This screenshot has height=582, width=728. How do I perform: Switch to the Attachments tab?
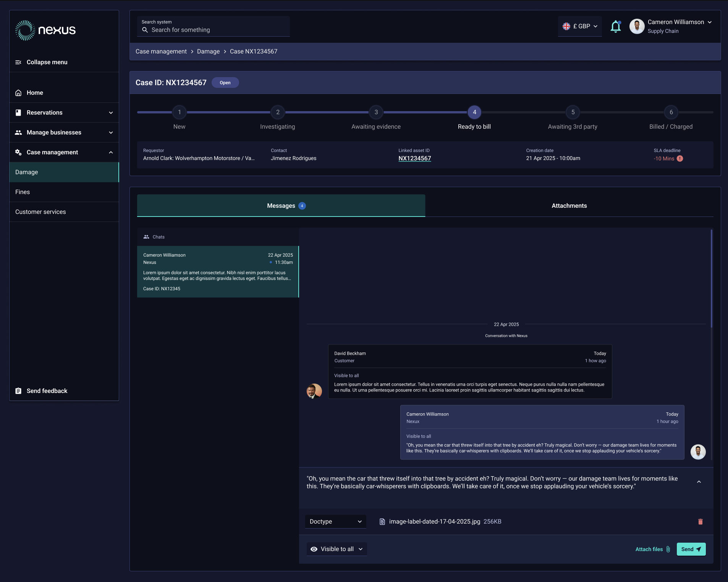[569, 206]
